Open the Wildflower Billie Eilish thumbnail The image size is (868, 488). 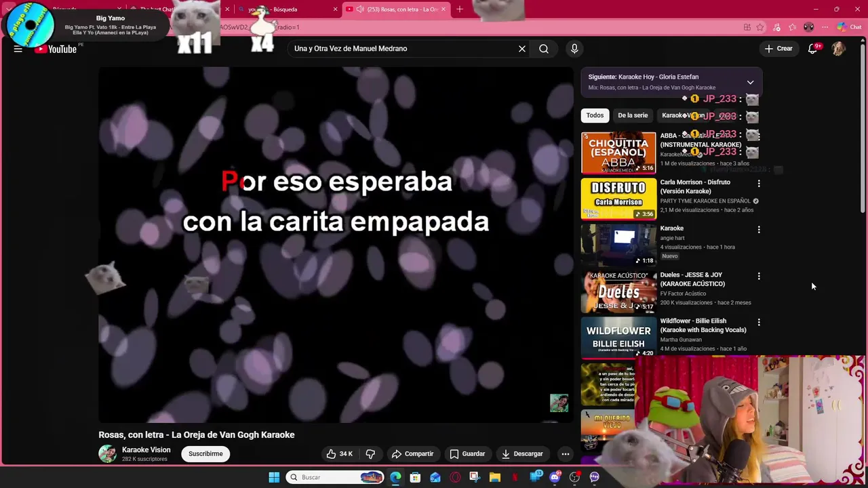pos(618,338)
